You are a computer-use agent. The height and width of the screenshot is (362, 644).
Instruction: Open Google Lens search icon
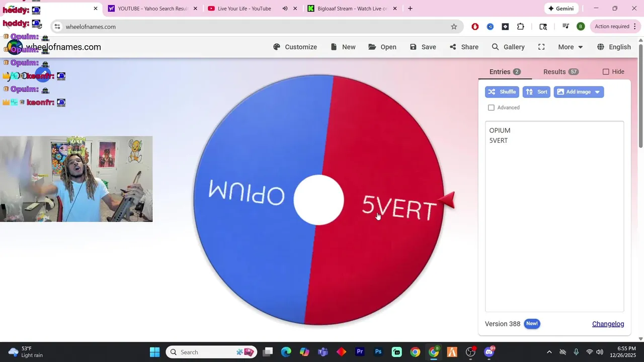click(x=543, y=27)
